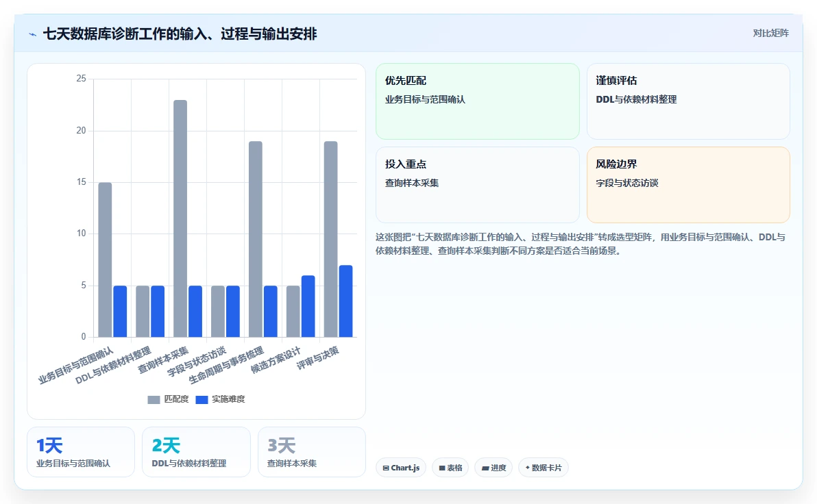This screenshot has width=817, height=504.
Task: Click the 进度 chip
Action: 493,468
